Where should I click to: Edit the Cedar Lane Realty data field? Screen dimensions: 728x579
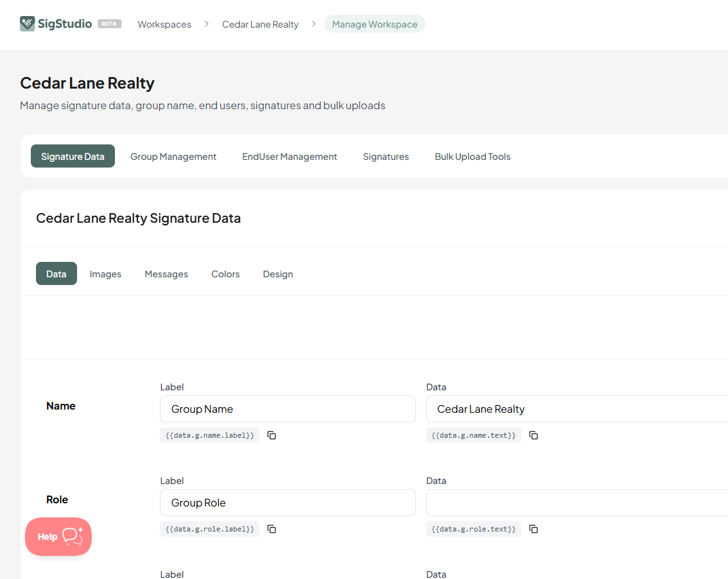click(577, 409)
